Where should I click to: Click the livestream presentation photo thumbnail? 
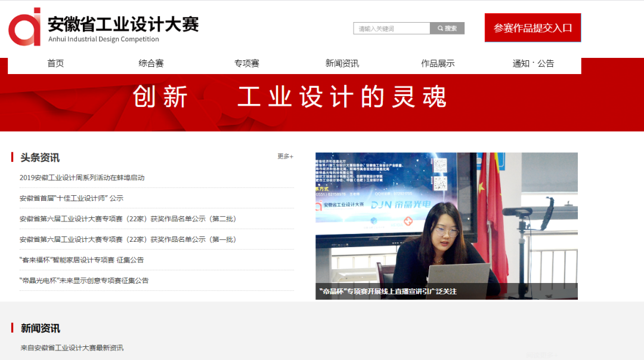[x=446, y=218]
